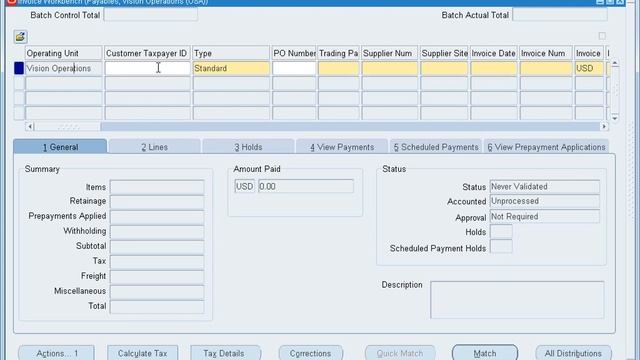Click the Type column header
640x360 pixels.
pyautogui.click(x=231, y=53)
